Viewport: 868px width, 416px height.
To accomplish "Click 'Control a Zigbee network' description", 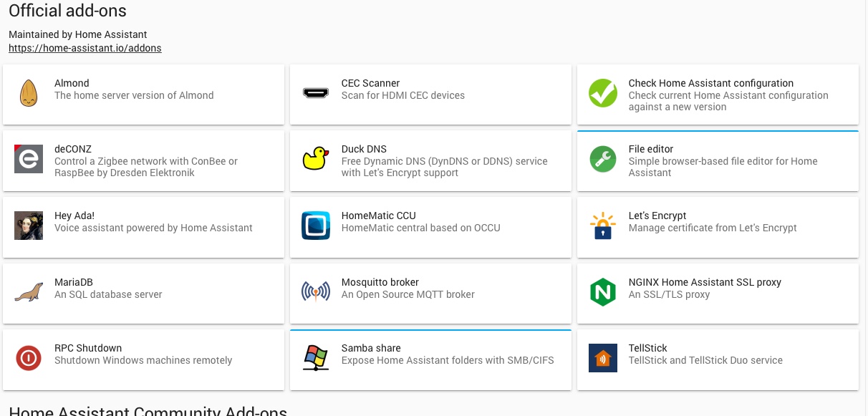I will [x=146, y=167].
